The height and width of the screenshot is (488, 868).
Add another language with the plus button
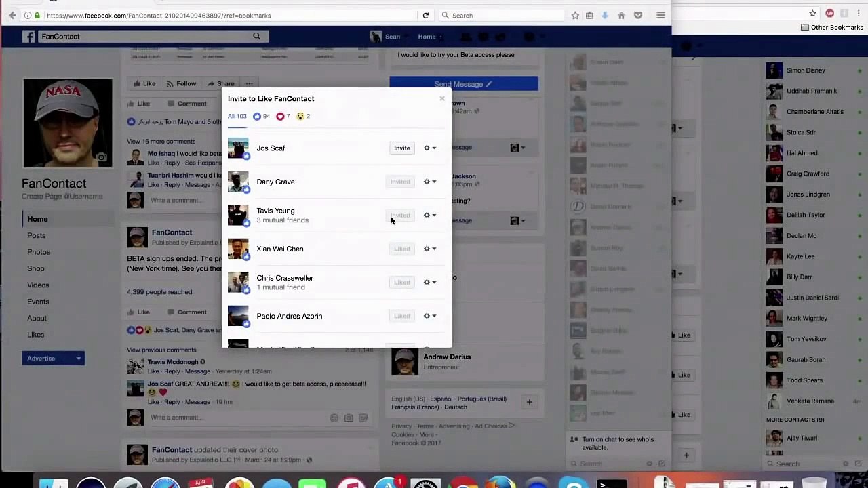[529, 402]
